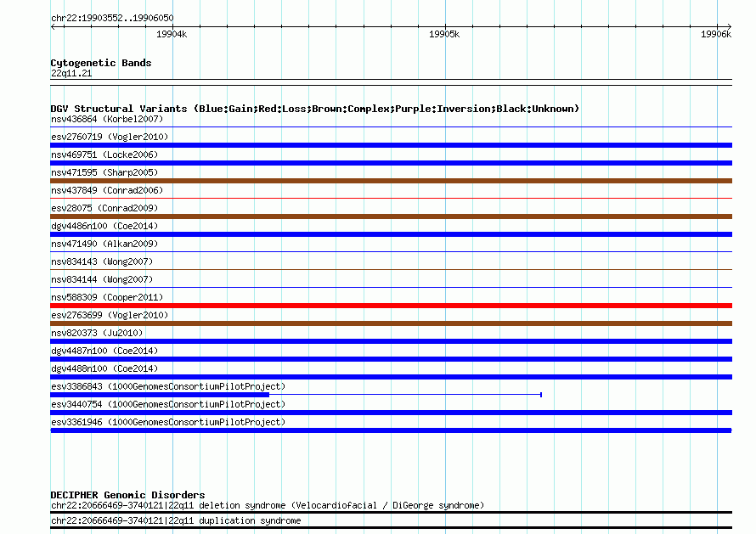The width and height of the screenshot is (756, 534).
Task: Open variant esv3386843 label
Action: coord(168,386)
